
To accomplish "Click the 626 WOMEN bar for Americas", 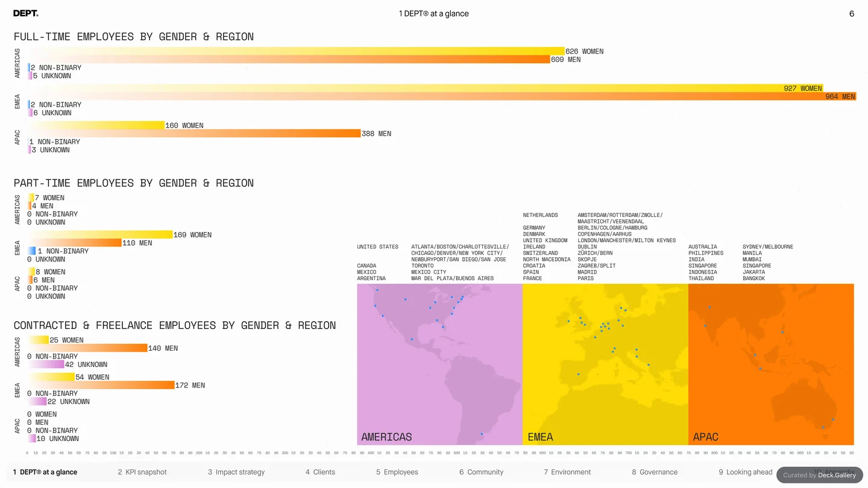I will click(296, 51).
